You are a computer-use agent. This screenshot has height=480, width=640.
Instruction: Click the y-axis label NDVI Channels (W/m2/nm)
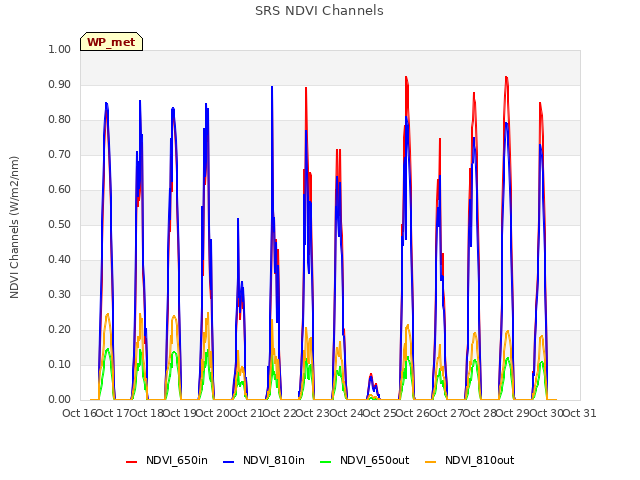(14, 227)
